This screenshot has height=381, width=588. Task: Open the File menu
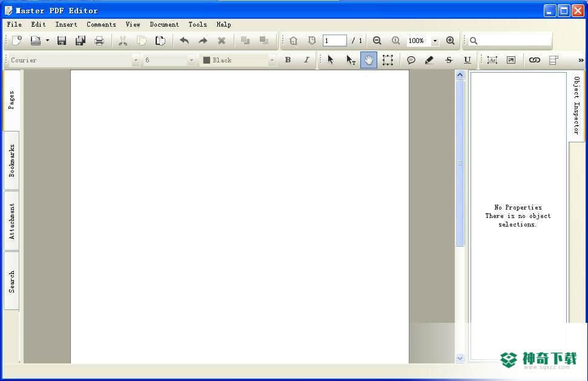pyautogui.click(x=15, y=24)
